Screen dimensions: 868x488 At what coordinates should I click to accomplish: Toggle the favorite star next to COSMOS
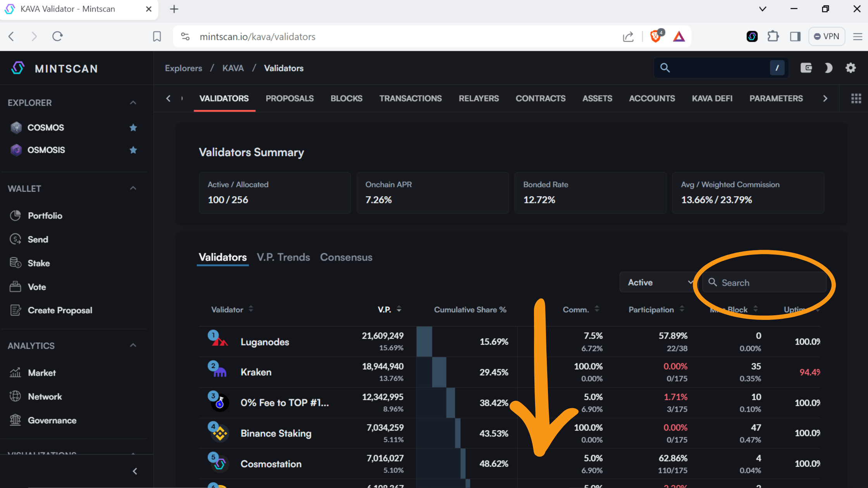(x=133, y=127)
